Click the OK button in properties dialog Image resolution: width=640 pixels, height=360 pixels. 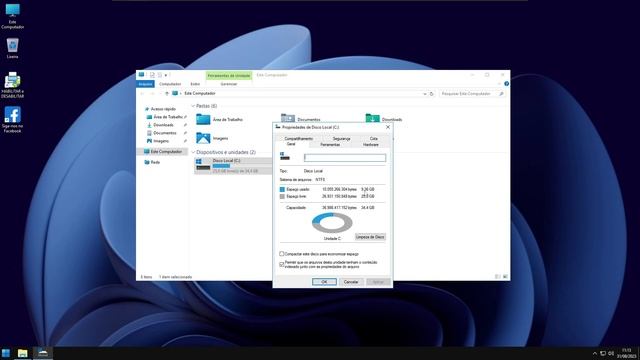(324, 282)
